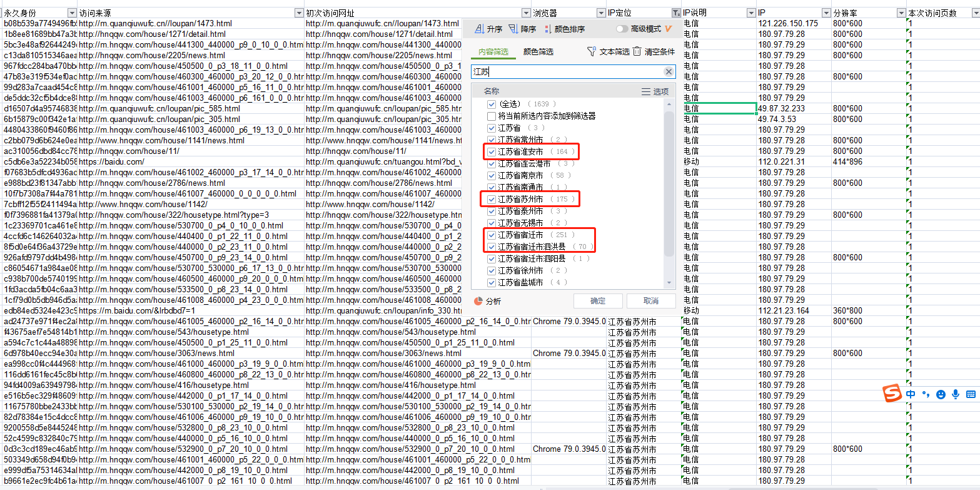Image resolution: width=980 pixels, height=490 pixels.
Task: Check 将当前所选内容添加到筛选器 checkbox
Action: pos(492,116)
